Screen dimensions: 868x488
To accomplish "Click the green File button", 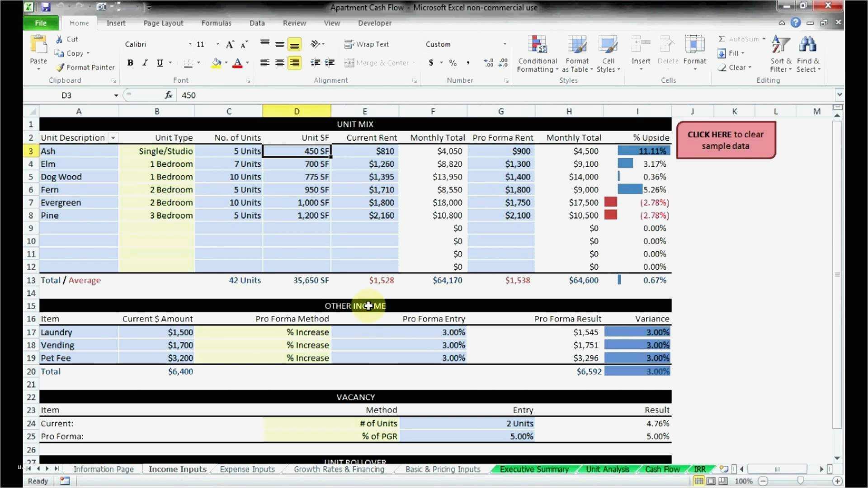I will (x=40, y=23).
